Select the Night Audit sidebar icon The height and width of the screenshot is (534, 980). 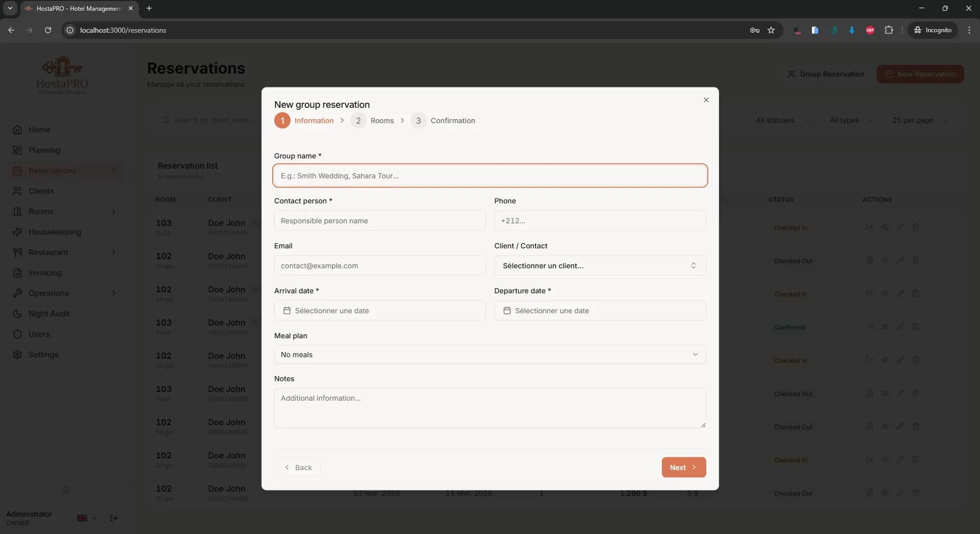17,313
